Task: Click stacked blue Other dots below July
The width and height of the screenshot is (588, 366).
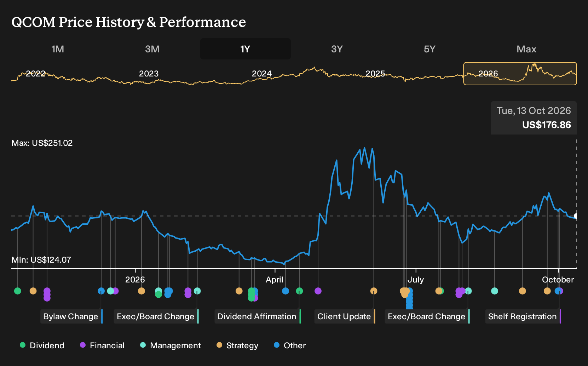Action: tap(409, 299)
